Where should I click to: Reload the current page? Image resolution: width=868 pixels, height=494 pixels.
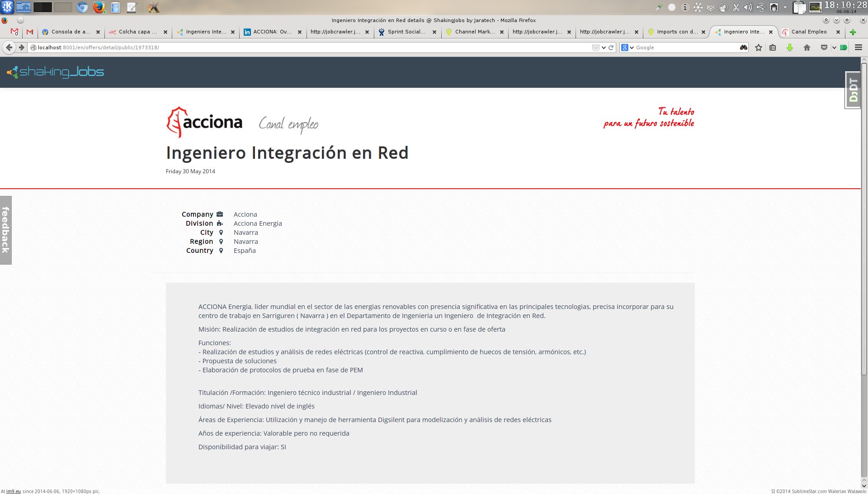click(611, 47)
